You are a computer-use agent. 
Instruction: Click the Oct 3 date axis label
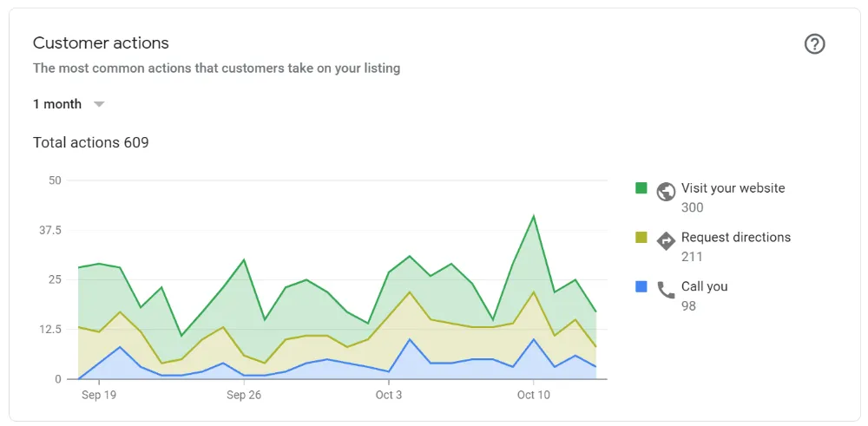pyautogui.click(x=389, y=395)
